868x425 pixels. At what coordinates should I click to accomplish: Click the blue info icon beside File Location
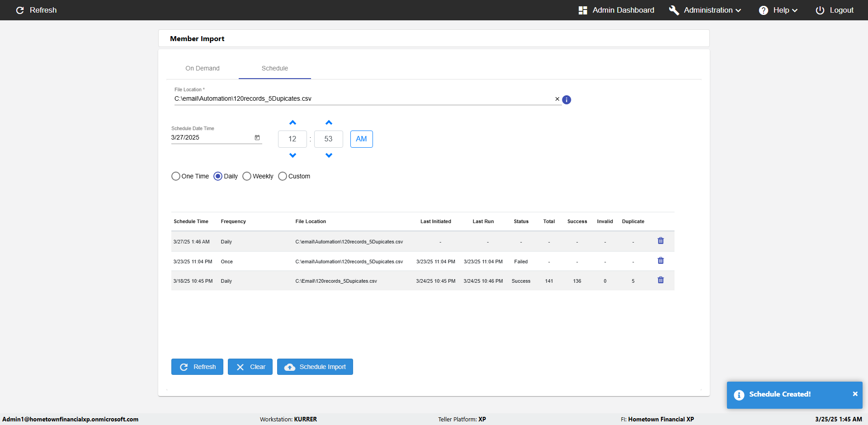(566, 100)
